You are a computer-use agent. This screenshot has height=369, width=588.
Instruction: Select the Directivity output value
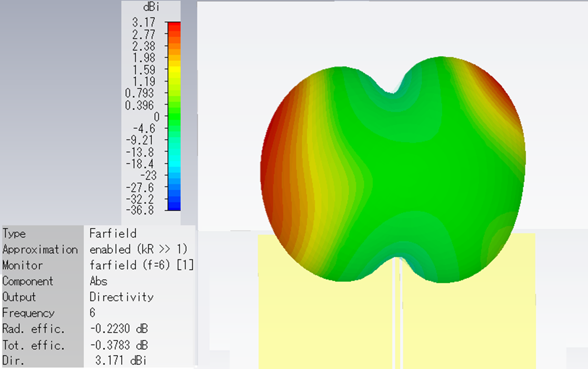click(121, 297)
